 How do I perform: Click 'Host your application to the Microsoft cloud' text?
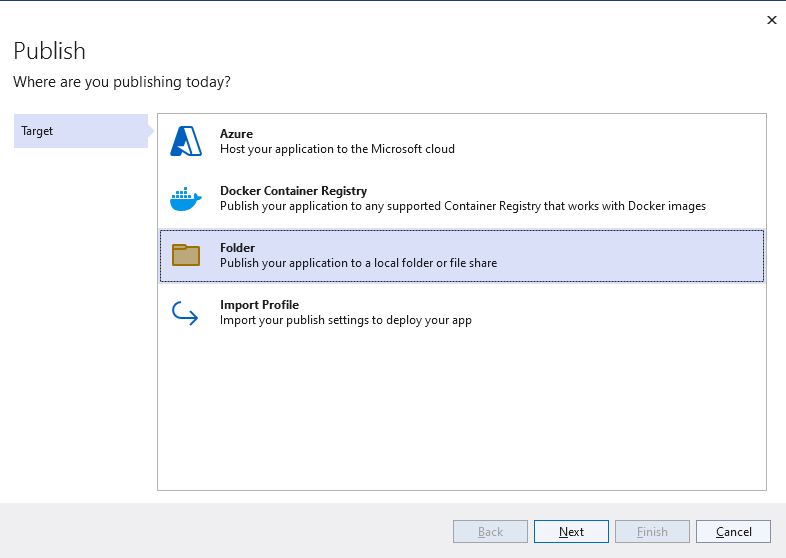point(337,149)
